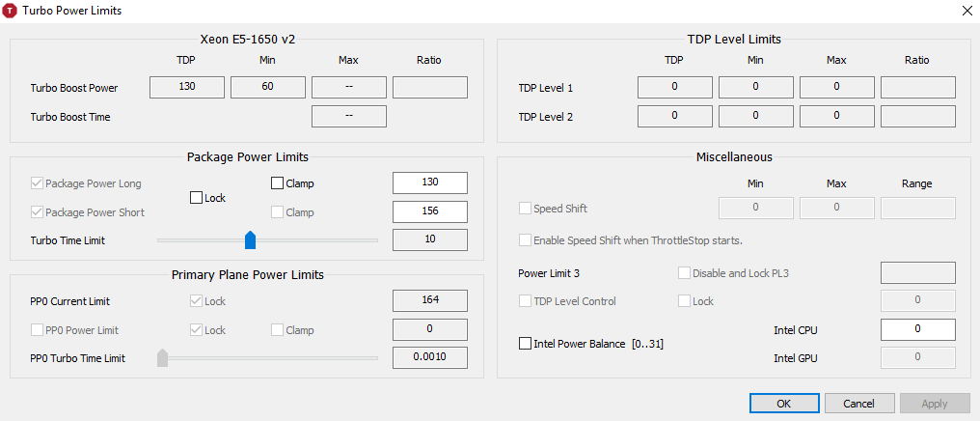The width and height of the screenshot is (980, 421).
Task: Click the Turbo Time Limit value box
Action: pos(429,239)
